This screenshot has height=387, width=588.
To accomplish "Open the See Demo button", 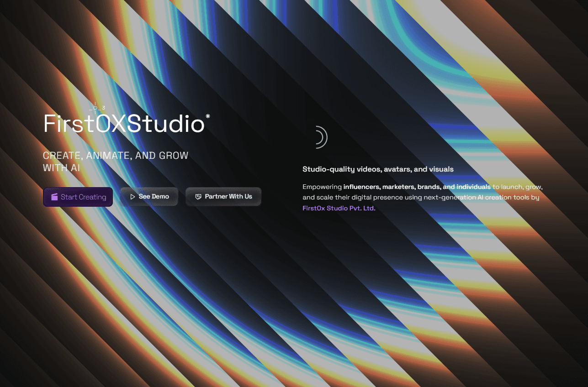I will 149,197.
